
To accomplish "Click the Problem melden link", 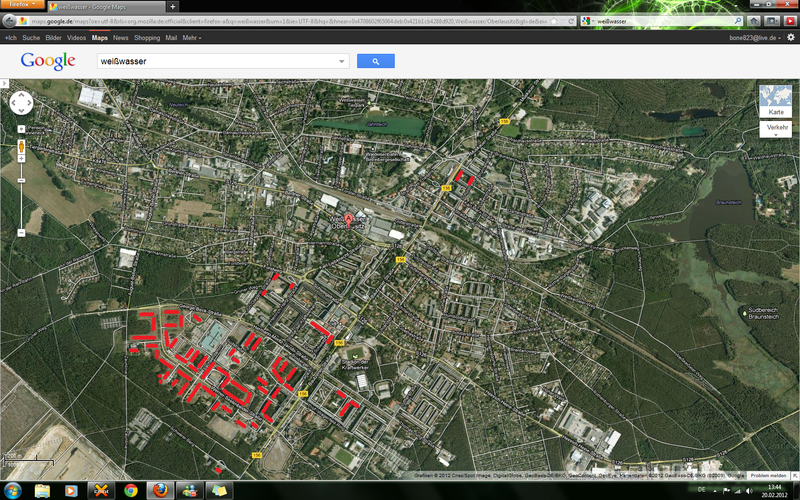I will click(768, 475).
